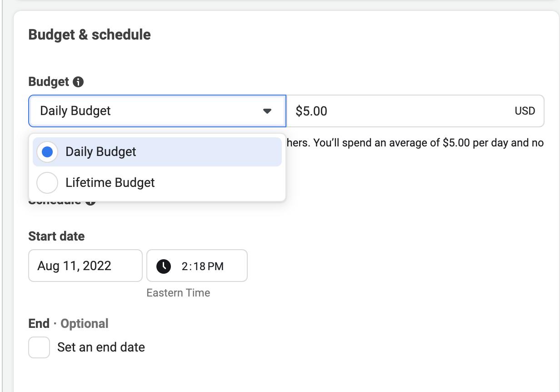The image size is (560, 392).
Task: Click PM in the start time field
Action: (215, 266)
